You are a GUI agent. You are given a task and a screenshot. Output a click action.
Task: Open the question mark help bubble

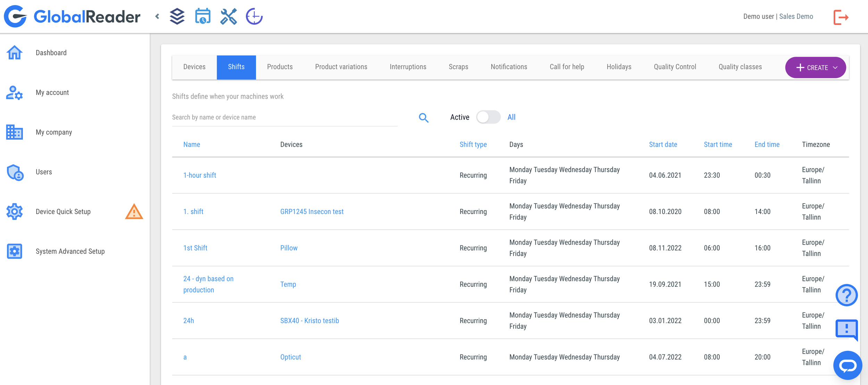point(846,295)
